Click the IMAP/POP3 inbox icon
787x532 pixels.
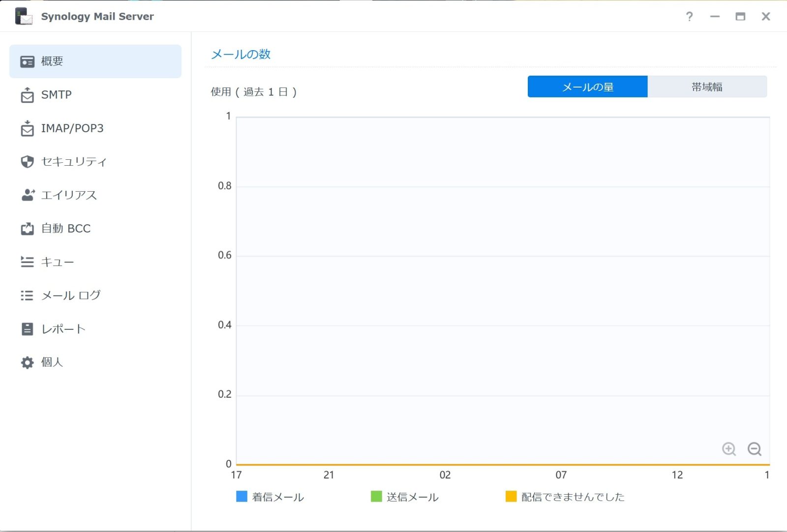pos(28,128)
